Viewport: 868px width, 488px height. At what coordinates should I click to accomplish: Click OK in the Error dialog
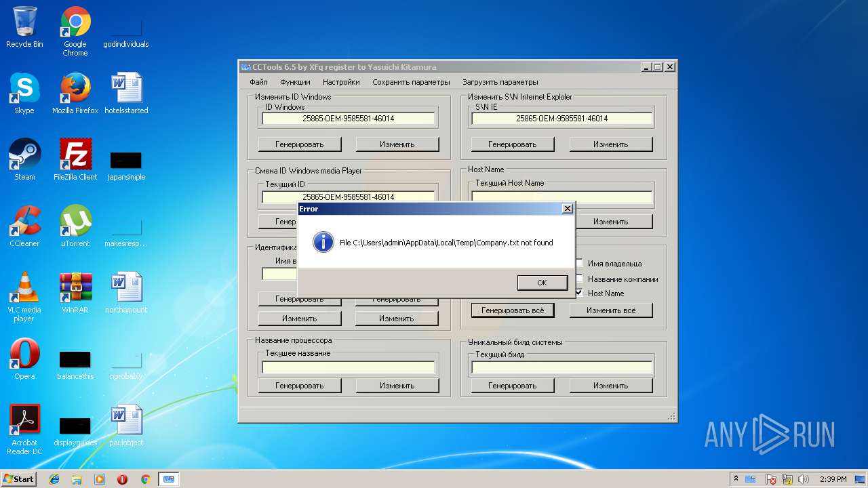[x=542, y=283]
